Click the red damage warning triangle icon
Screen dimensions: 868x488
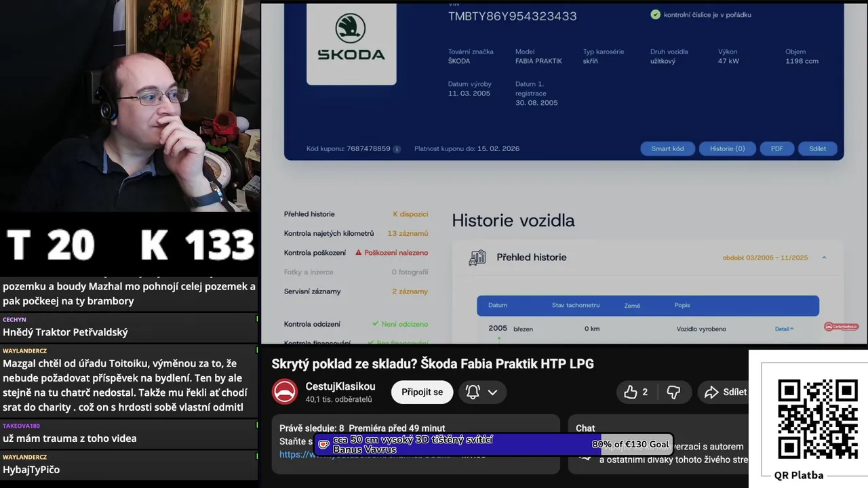coord(359,253)
